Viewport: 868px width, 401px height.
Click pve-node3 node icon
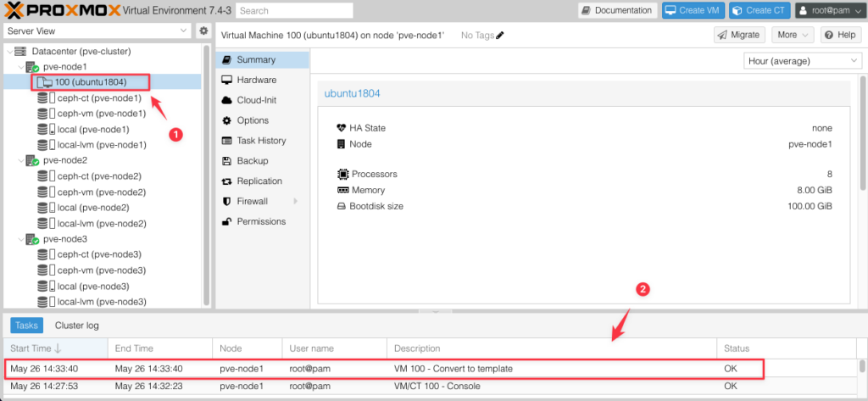click(x=32, y=239)
